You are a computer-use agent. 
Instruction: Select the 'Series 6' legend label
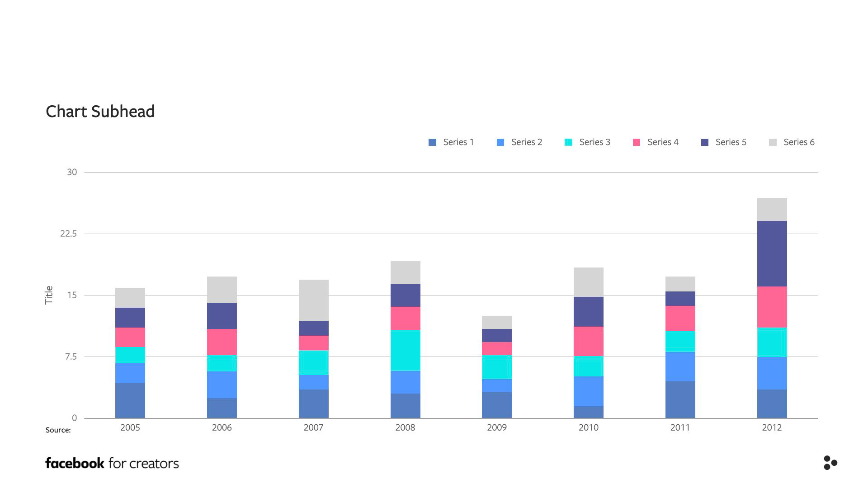click(799, 142)
